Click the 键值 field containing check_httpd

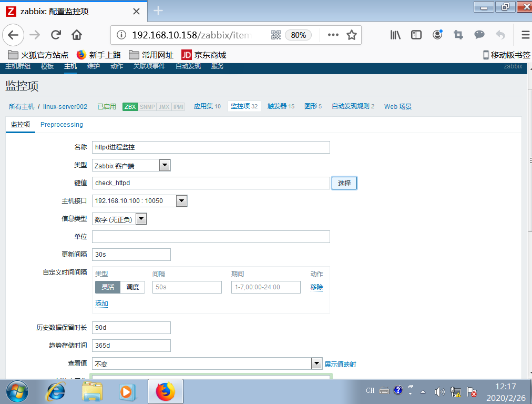(x=211, y=183)
